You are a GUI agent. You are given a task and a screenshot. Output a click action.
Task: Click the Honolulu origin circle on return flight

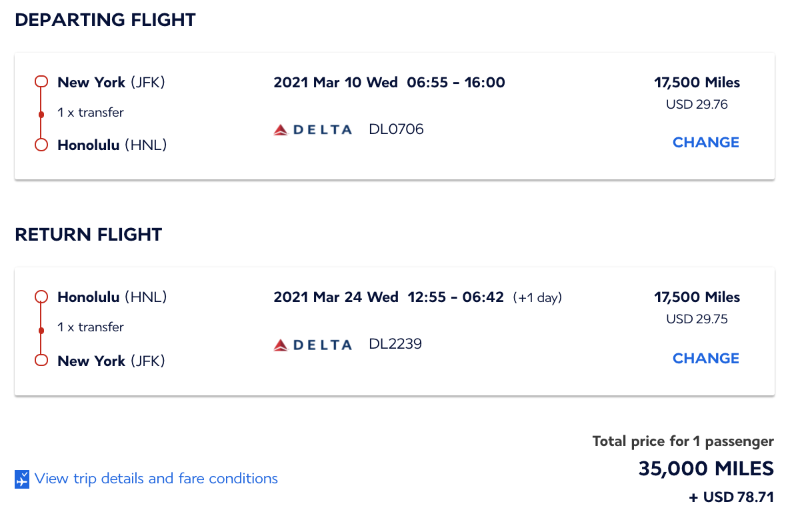pyautogui.click(x=41, y=296)
